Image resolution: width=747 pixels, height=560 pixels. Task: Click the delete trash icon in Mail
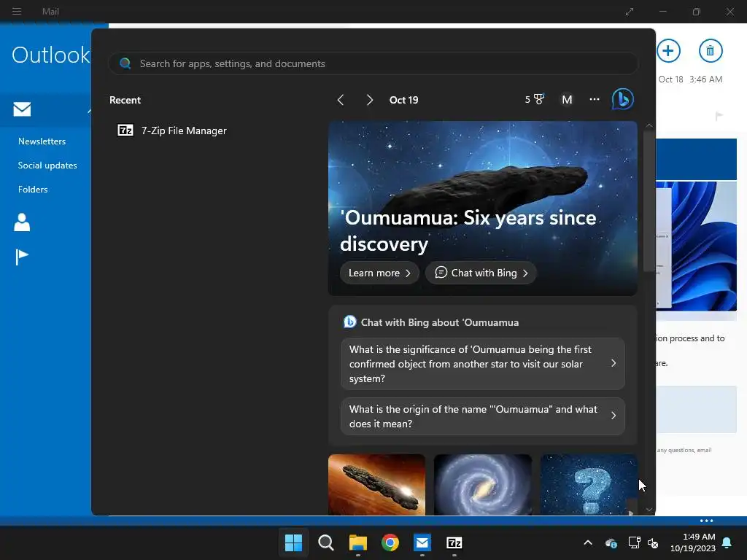coord(711,50)
